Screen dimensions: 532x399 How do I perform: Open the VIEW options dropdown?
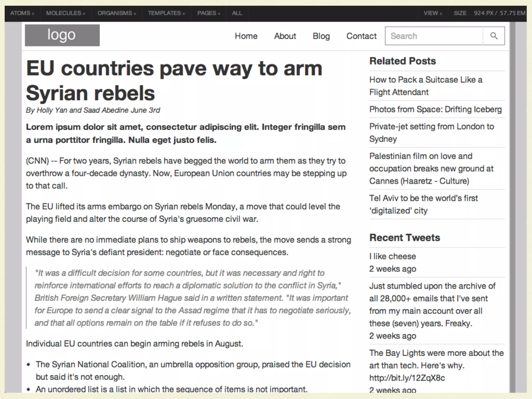coord(433,13)
